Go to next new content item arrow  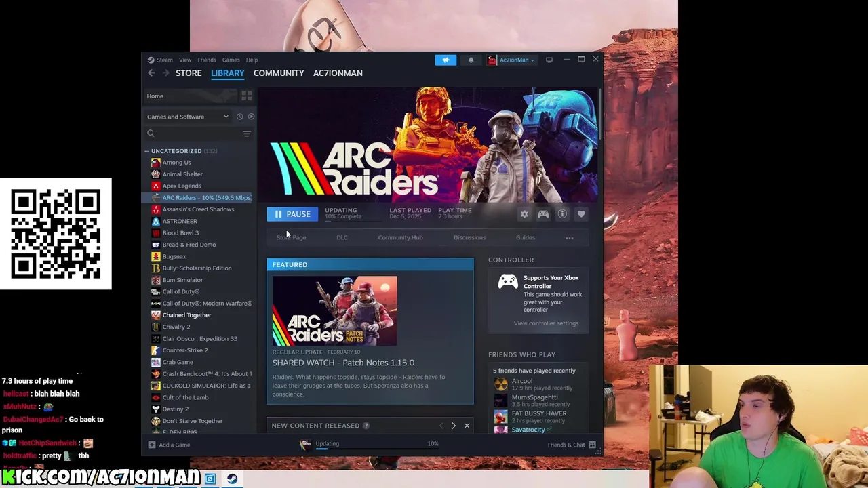click(453, 426)
